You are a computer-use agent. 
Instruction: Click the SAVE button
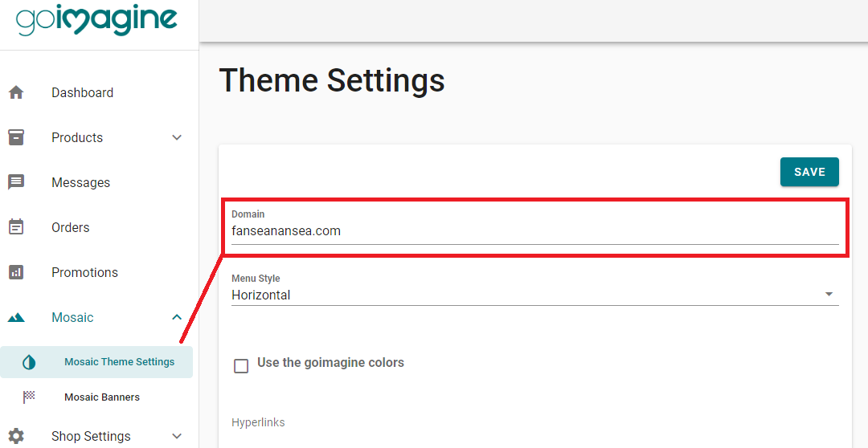pyautogui.click(x=809, y=172)
